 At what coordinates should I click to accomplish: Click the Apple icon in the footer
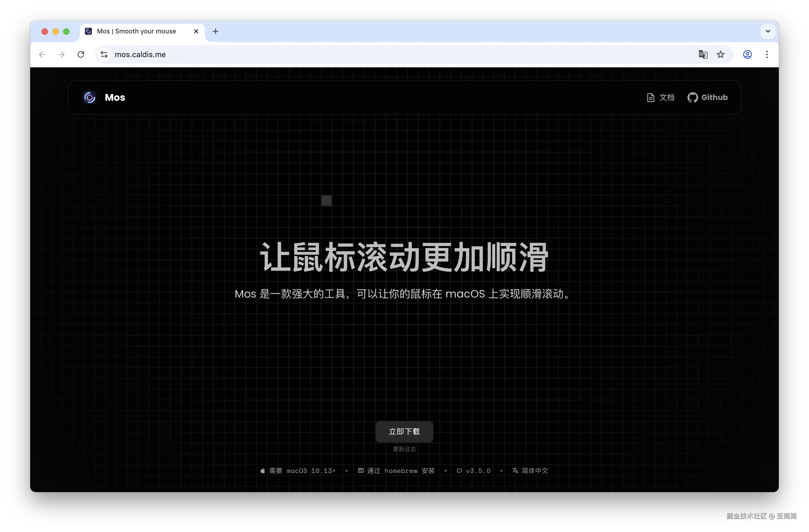point(262,471)
